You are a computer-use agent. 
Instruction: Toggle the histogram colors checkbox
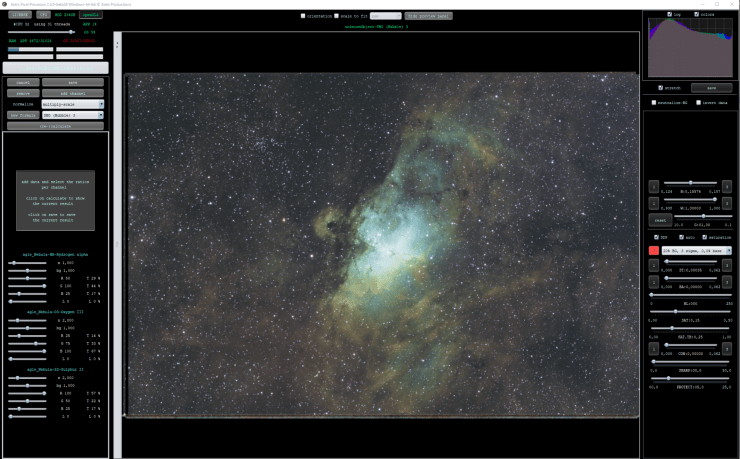click(697, 14)
